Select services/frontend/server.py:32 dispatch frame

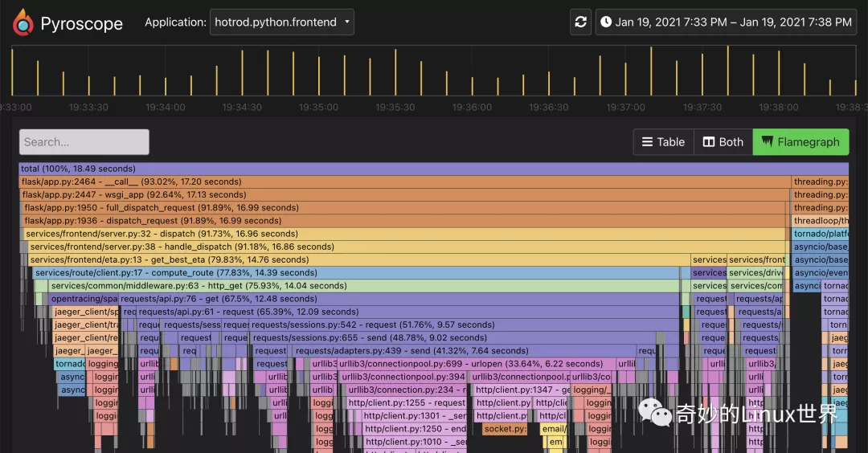(x=404, y=234)
